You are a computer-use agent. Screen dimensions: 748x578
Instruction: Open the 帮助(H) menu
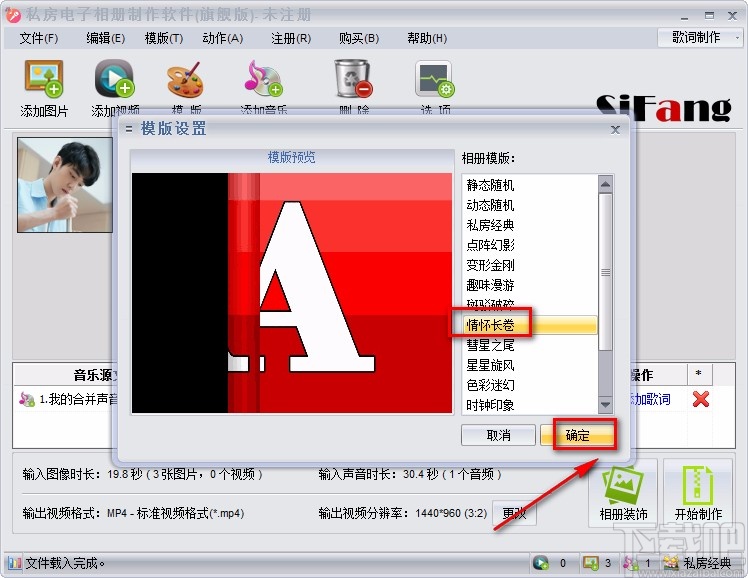427,38
